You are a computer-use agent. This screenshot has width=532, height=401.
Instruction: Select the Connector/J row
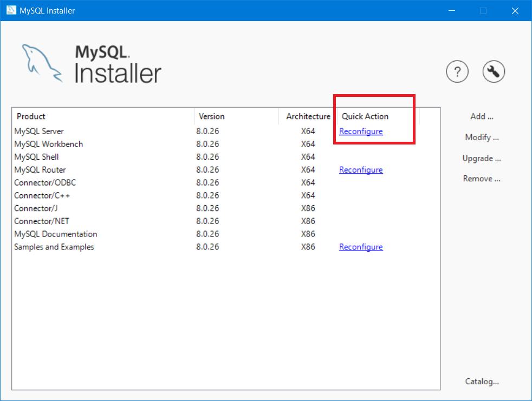(x=226, y=208)
